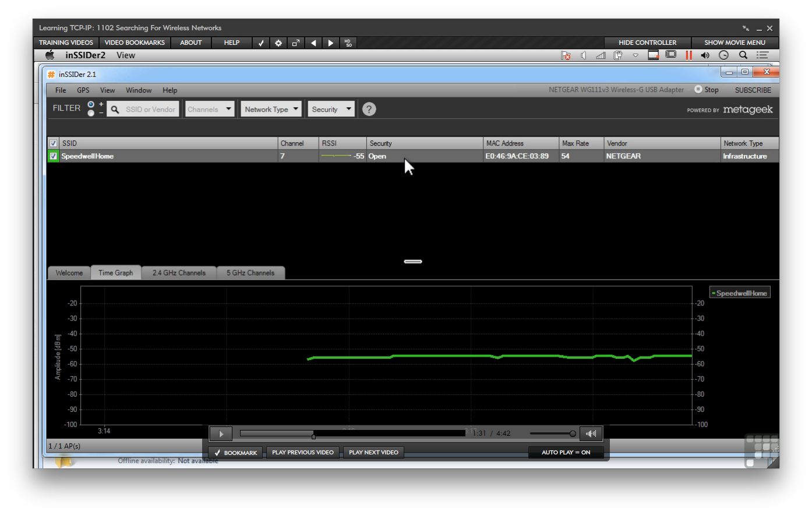Open macOS volume speaker icon
This screenshot has width=812, height=515.
click(705, 55)
